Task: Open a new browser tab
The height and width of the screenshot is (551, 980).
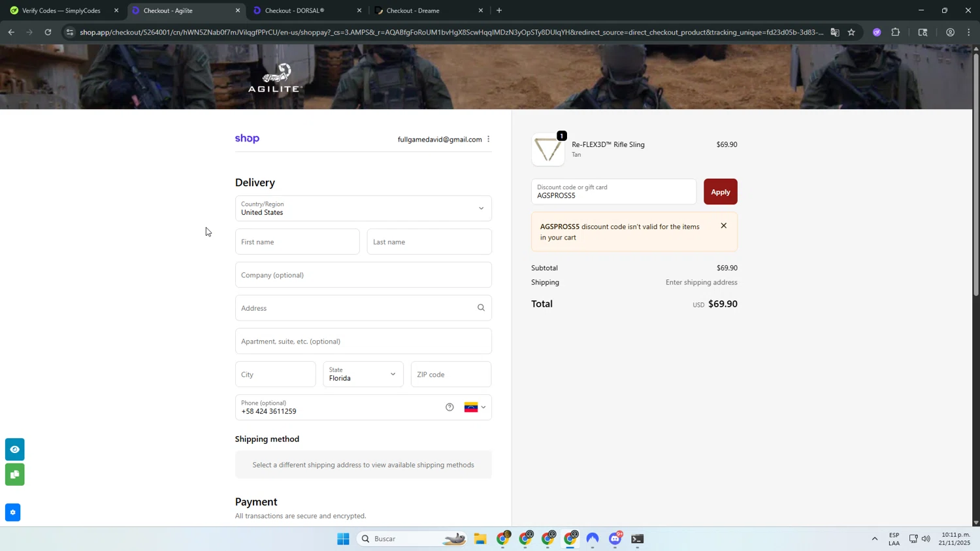Action: (x=499, y=10)
